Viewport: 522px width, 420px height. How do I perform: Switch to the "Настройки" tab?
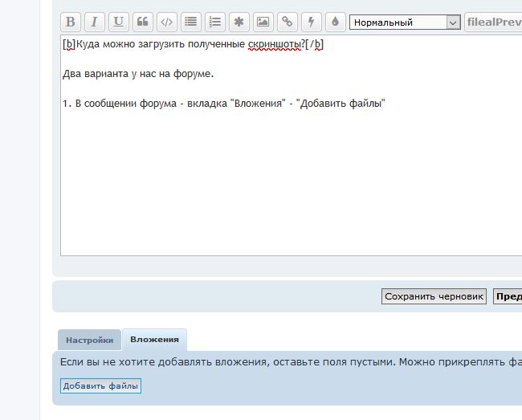click(89, 340)
